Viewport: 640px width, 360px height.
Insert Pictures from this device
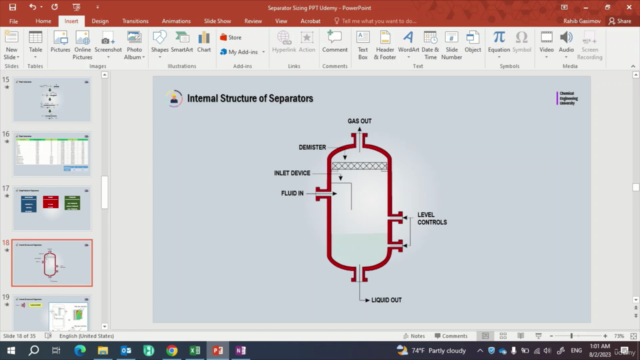point(60,42)
